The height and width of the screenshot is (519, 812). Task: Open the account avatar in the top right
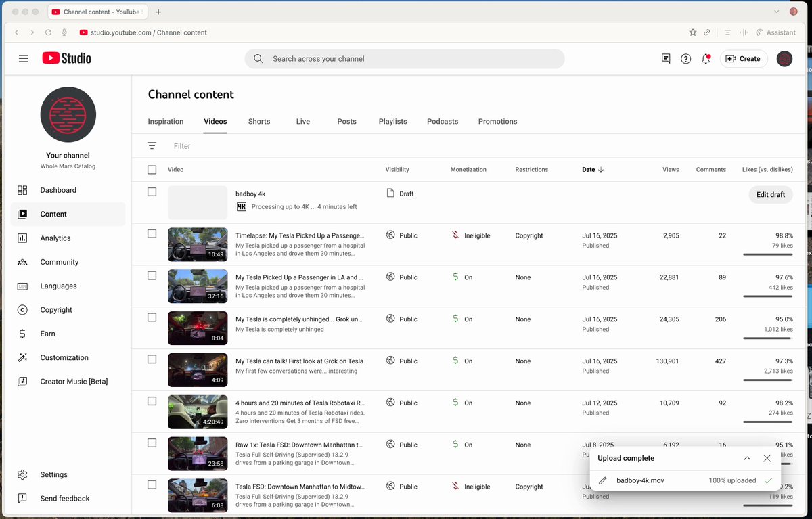pyautogui.click(x=784, y=59)
